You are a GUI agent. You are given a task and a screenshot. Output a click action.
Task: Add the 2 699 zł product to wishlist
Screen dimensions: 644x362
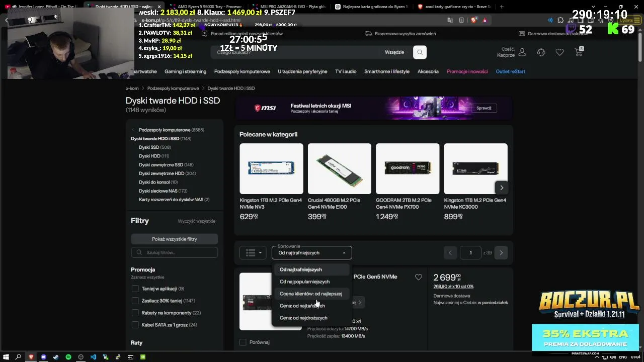418,277
